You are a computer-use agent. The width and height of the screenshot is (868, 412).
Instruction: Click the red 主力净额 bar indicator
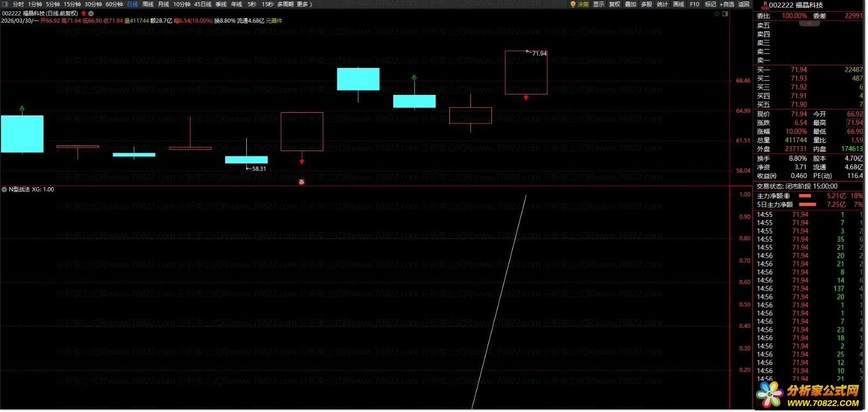pos(805,196)
